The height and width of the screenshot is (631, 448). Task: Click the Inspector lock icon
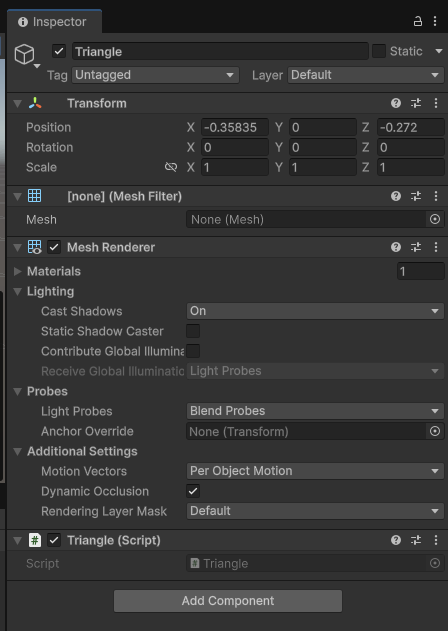pos(418,21)
